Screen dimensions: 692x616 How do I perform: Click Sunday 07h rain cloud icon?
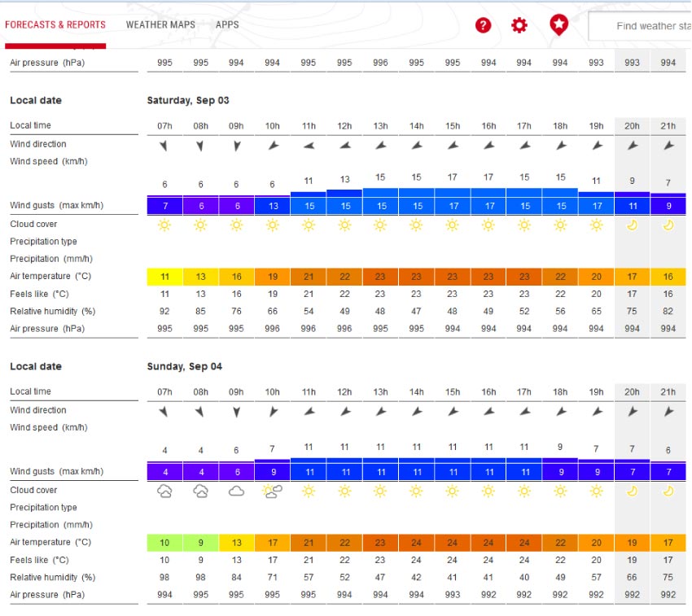[x=164, y=491]
